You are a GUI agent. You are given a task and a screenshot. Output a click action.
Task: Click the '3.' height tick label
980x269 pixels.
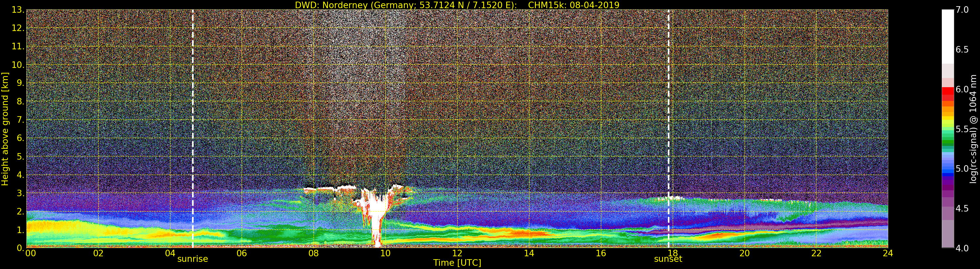click(20, 193)
